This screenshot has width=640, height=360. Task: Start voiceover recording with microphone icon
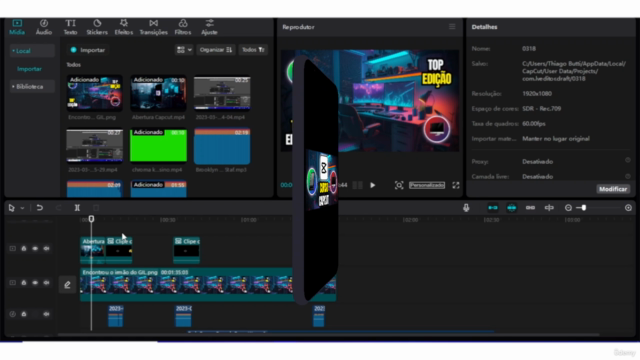pyautogui.click(x=466, y=208)
